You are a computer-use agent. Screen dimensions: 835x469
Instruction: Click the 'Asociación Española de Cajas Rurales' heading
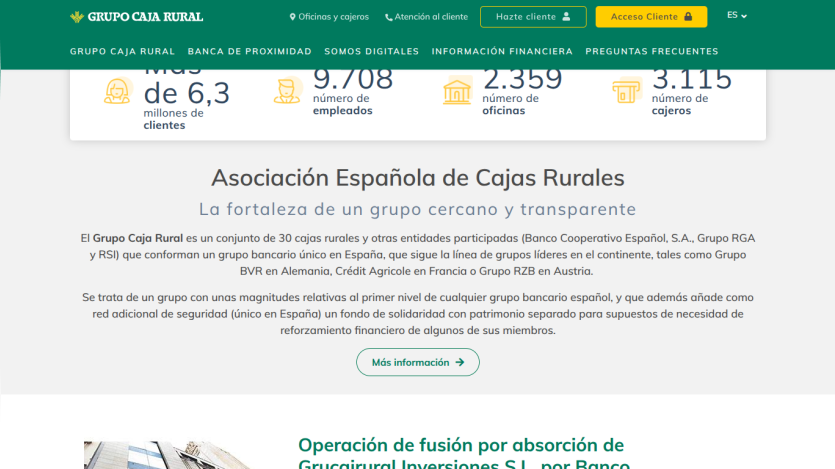pos(418,178)
